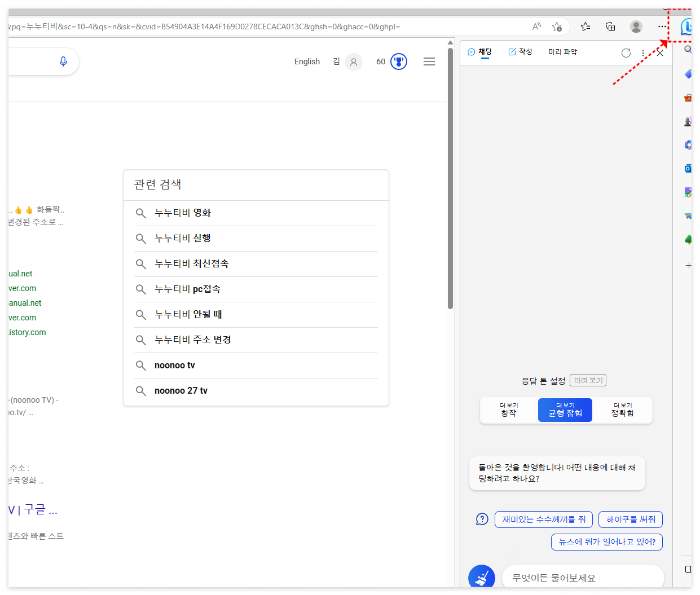This screenshot has height=595, width=700.
Task: Open the Tools briefcase icon in sidebar
Action: (688, 97)
